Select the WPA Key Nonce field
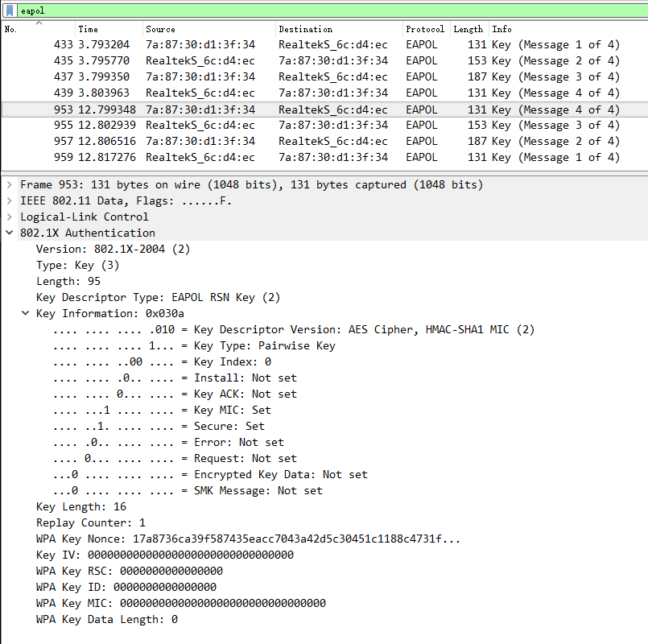This screenshot has width=648, height=644. [161, 539]
